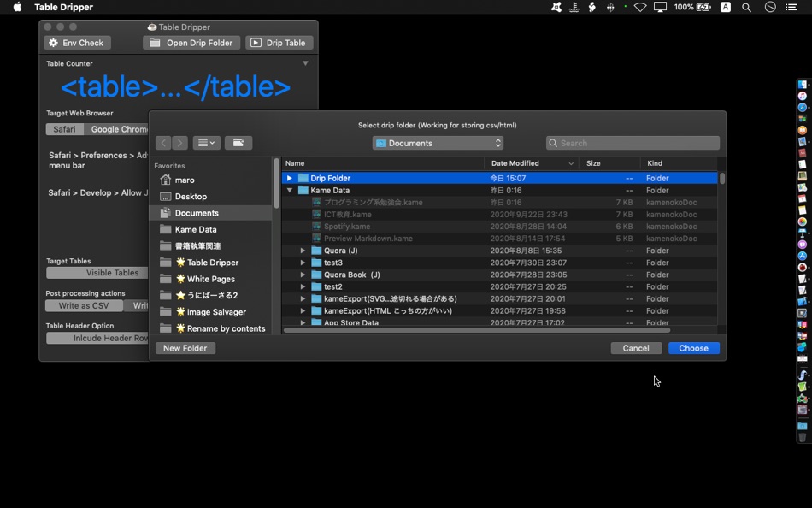This screenshot has height=508, width=812.
Task: Click the Do Not Disturb/Siri circle icon
Action: coord(770,7)
